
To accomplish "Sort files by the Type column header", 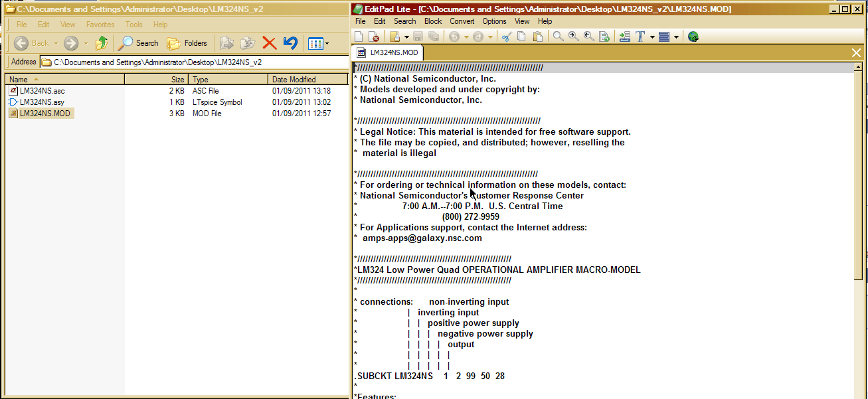I will (228, 80).
